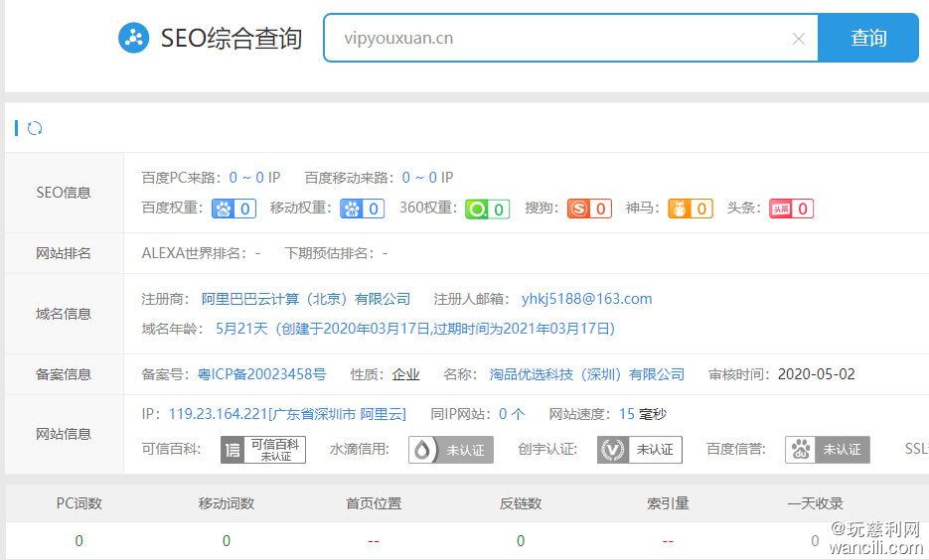
Task: Select the SEO信息 row label
Action: 64,193
